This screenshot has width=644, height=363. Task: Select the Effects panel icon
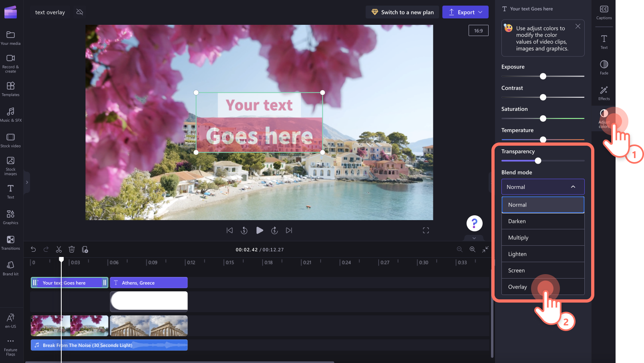click(x=604, y=93)
